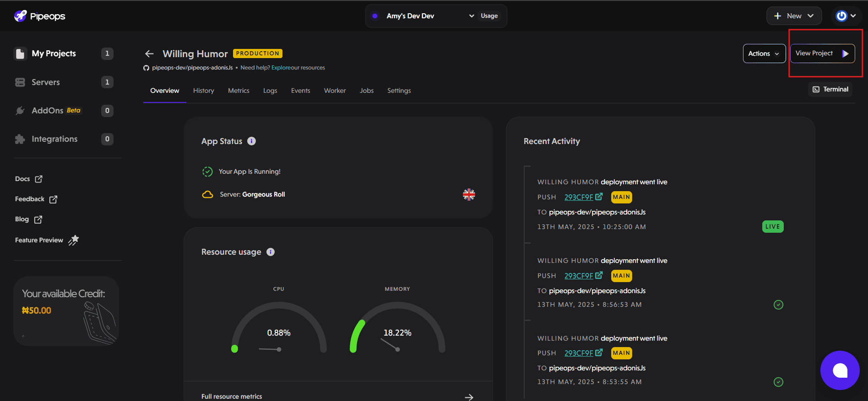Click the App Status info icon
This screenshot has width=868, height=401.
click(251, 141)
